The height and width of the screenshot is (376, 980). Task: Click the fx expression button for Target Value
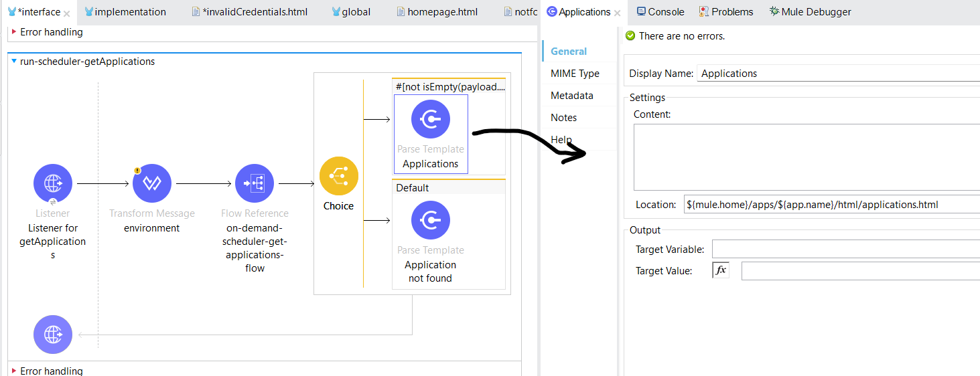pyautogui.click(x=721, y=270)
